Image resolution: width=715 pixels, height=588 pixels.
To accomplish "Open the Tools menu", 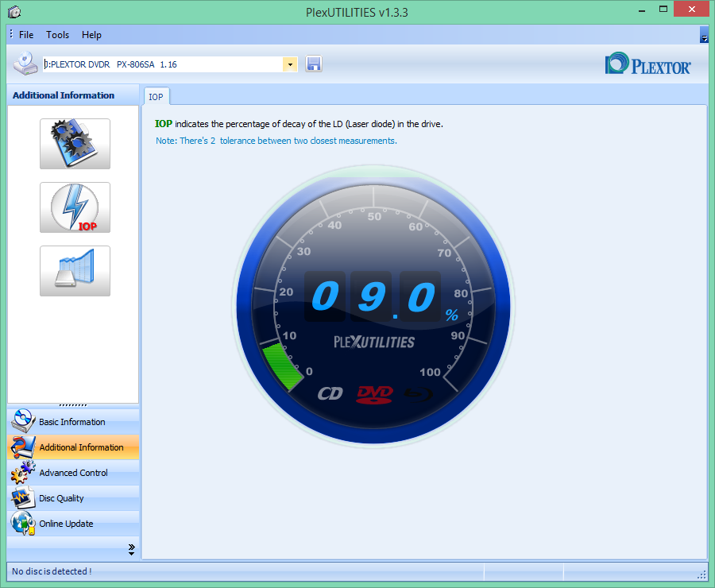I will (57, 35).
